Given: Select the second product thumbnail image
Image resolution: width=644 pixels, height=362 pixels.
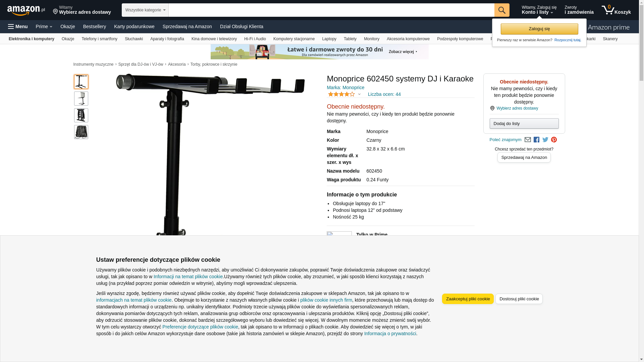Looking at the screenshot, I should click(x=81, y=99).
